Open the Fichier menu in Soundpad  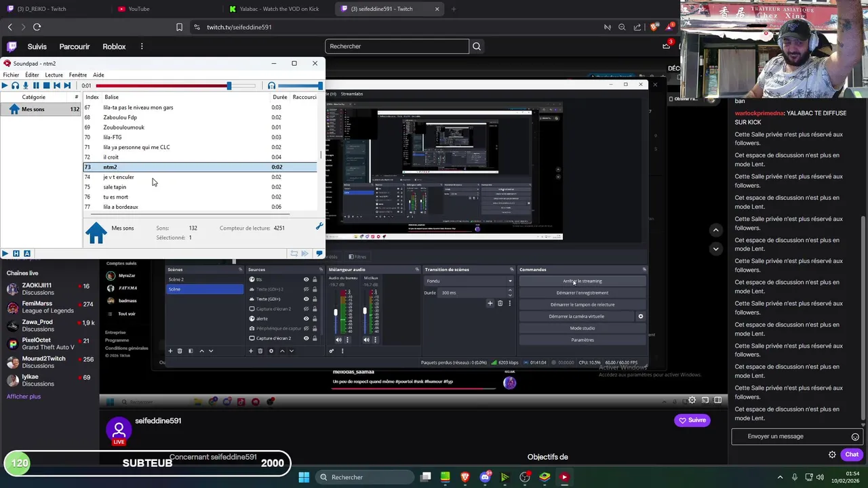[x=11, y=75]
